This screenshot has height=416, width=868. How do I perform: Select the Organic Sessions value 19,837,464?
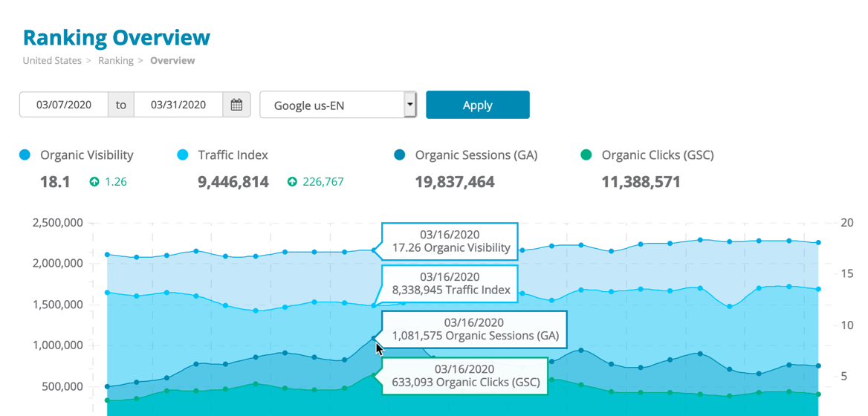coord(455,182)
